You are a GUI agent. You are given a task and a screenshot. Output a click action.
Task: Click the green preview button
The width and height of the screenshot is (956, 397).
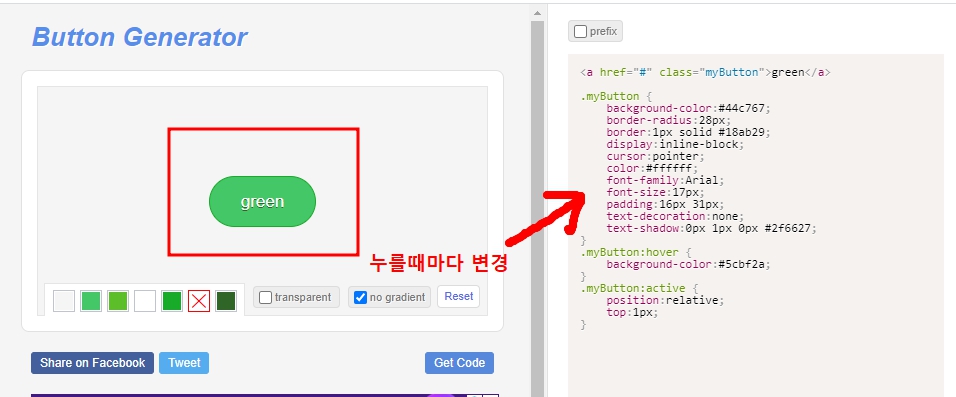(262, 201)
